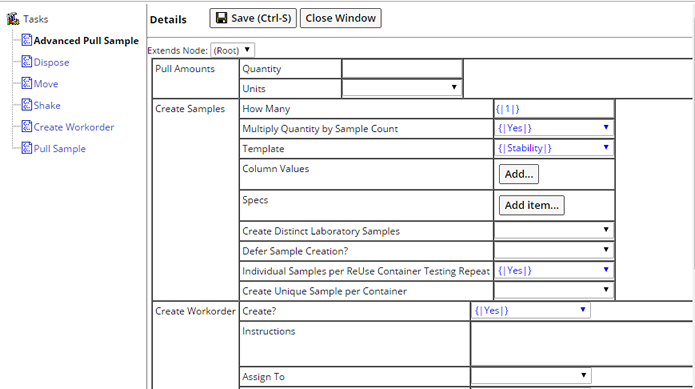Click the Pull Amounts section label
The height and width of the screenshot is (389, 695).
pos(185,69)
